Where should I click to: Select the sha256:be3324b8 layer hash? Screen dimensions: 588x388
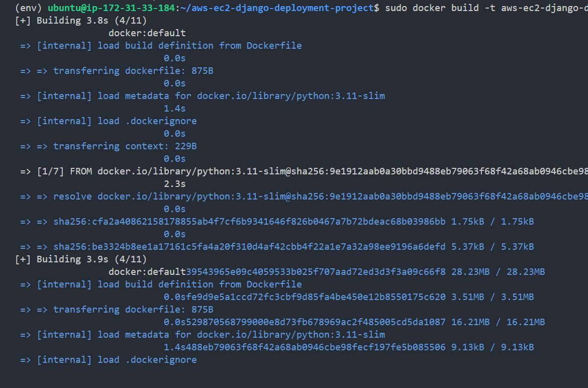[x=249, y=247]
